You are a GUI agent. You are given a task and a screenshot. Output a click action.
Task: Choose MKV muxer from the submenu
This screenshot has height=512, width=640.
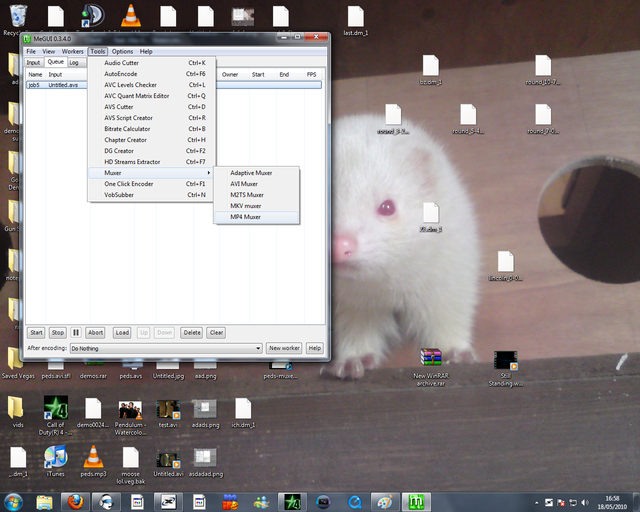tap(256, 206)
